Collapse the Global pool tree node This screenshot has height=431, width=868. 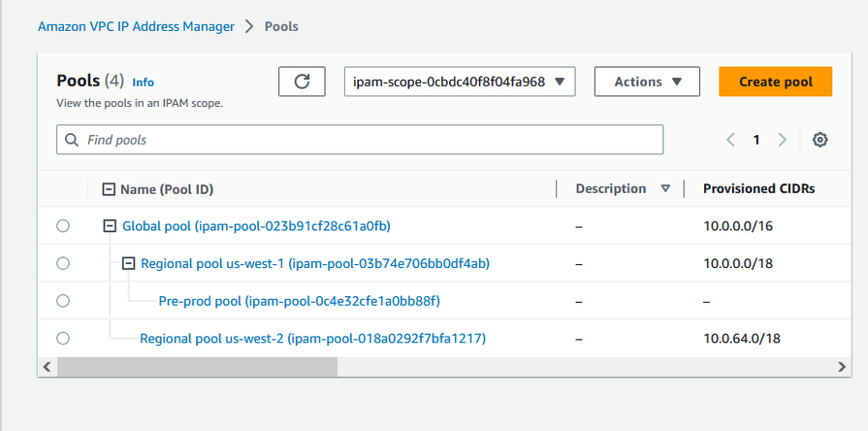click(x=109, y=226)
